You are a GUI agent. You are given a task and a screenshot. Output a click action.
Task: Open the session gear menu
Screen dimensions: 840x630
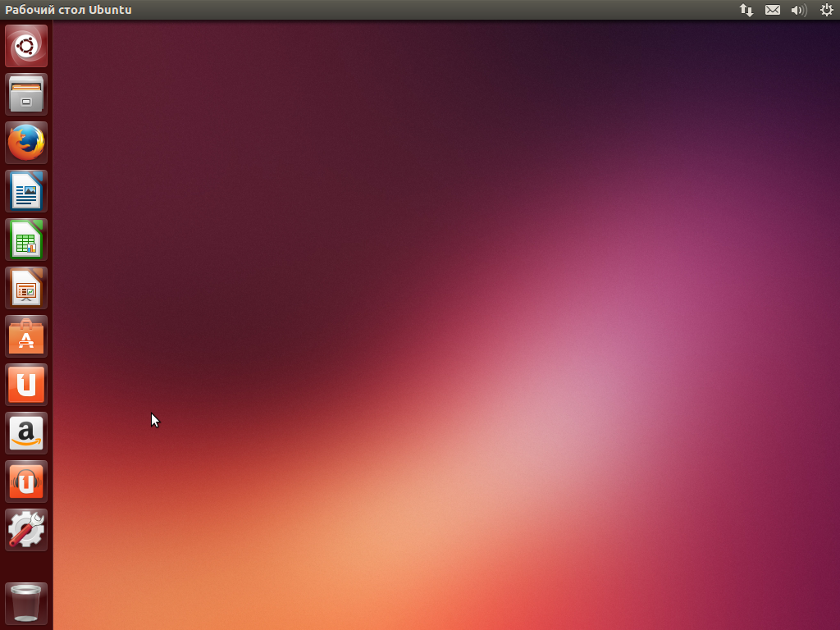[x=827, y=10]
